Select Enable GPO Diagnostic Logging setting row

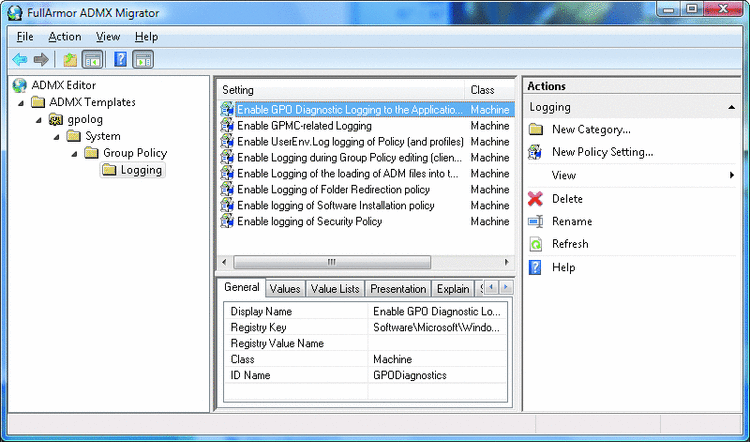pyautogui.click(x=366, y=110)
